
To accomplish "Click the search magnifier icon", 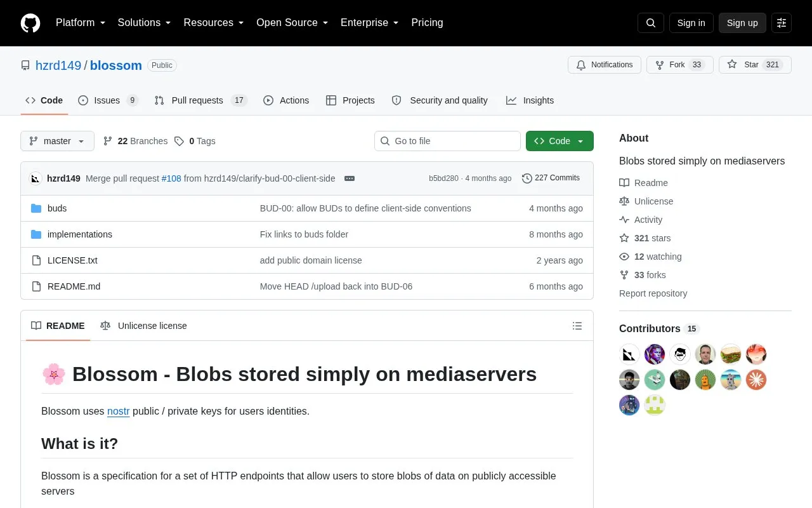I will 651,23.
